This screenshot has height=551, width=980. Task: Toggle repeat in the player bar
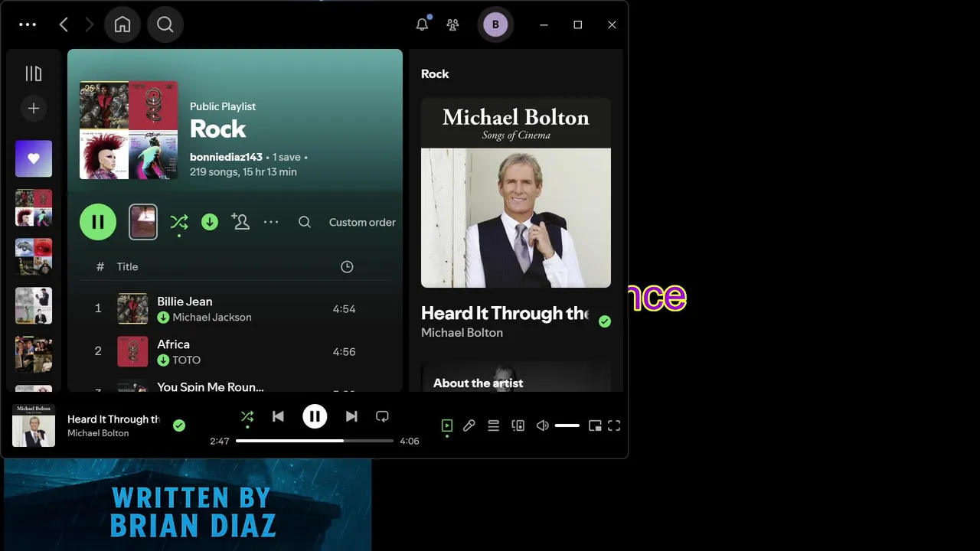coord(382,416)
